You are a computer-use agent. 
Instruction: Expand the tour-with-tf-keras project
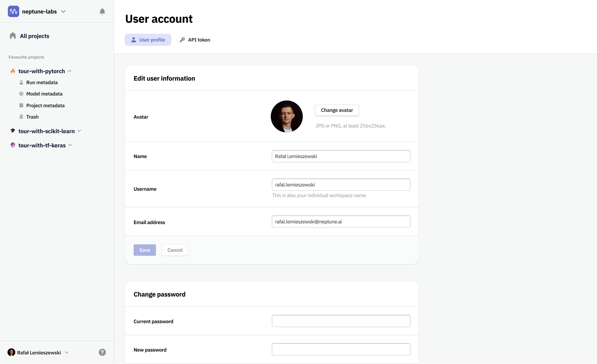tap(70, 145)
